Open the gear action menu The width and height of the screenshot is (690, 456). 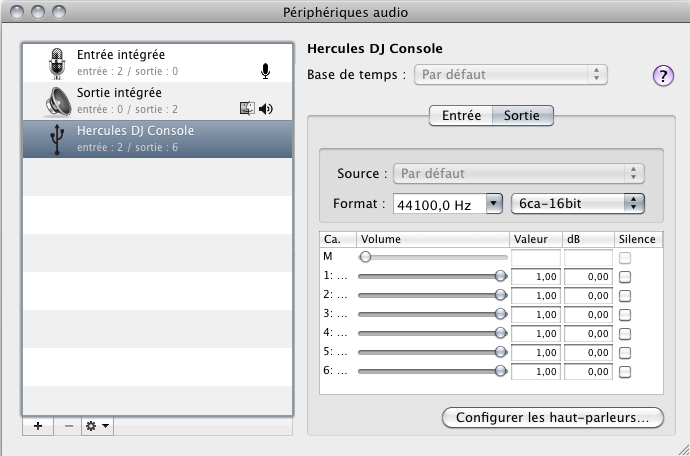pyautogui.click(x=98, y=426)
